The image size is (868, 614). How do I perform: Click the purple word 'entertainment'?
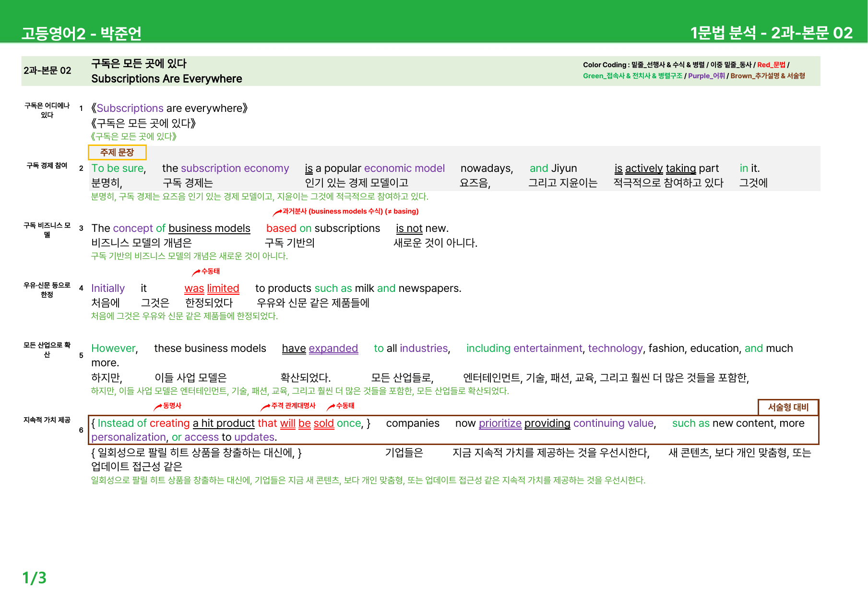pos(547,349)
